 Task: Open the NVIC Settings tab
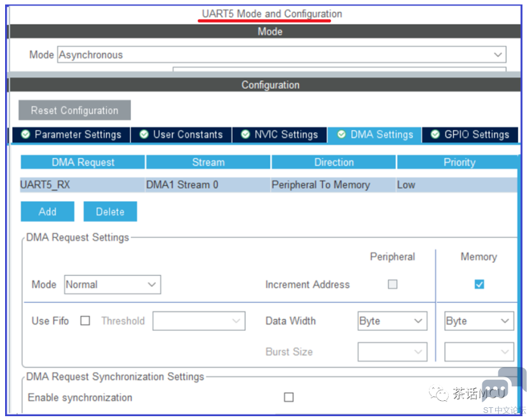(279, 135)
